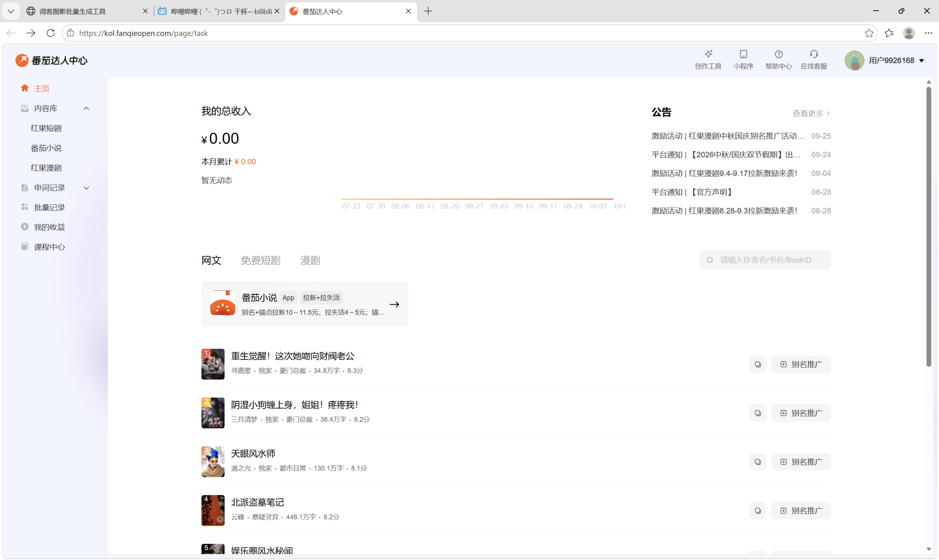
Task: Switch to the 漫剧 tab
Action: [310, 260]
